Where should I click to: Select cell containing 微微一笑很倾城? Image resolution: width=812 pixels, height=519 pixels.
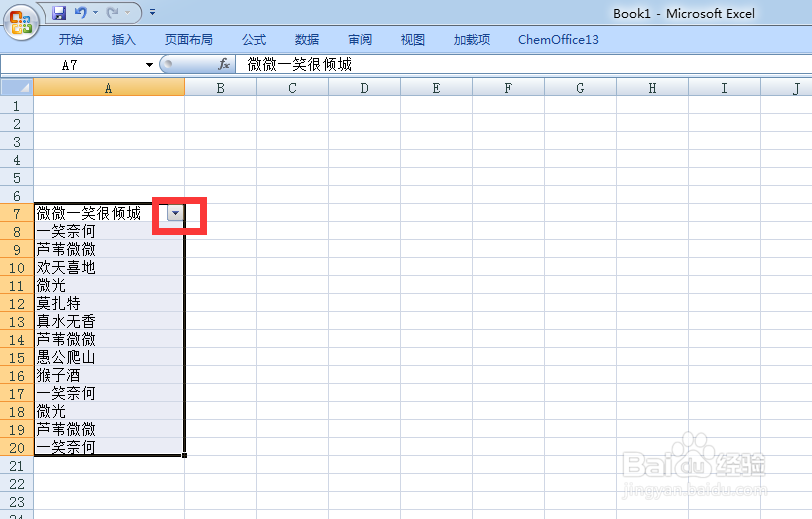(x=109, y=213)
